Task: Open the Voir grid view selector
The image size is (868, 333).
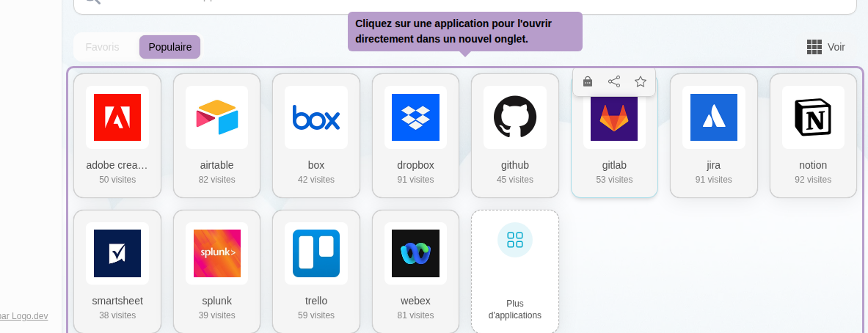Action: 825,47
